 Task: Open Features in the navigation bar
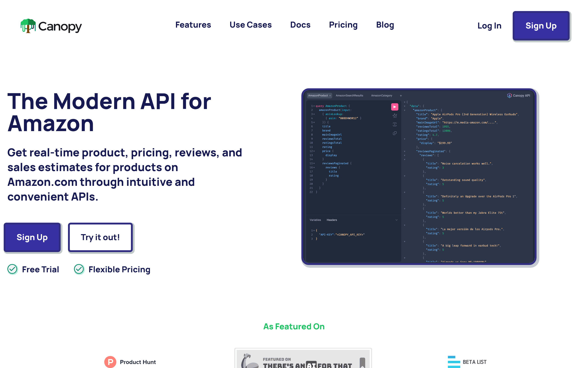pos(193,25)
